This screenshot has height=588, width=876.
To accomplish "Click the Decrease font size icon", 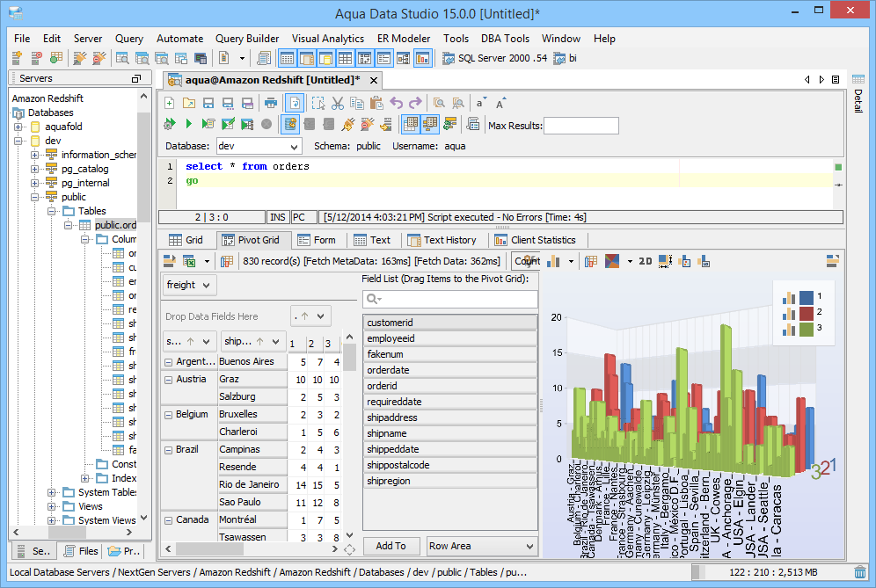I will point(480,104).
